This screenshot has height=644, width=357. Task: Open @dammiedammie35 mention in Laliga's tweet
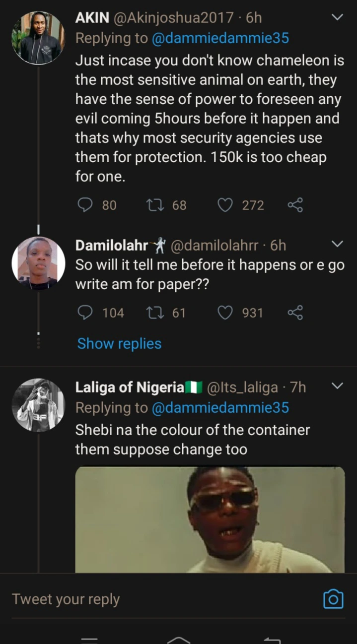[x=220, y=408]
